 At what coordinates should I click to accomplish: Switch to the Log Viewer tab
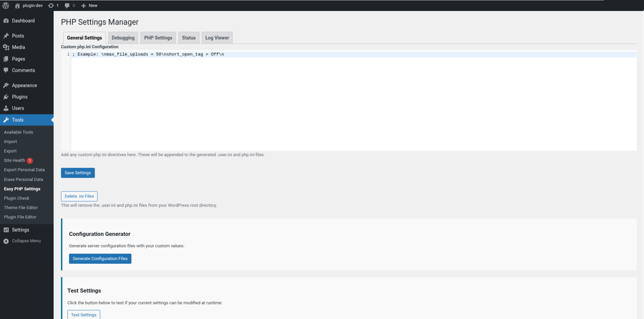click(217, 38)
